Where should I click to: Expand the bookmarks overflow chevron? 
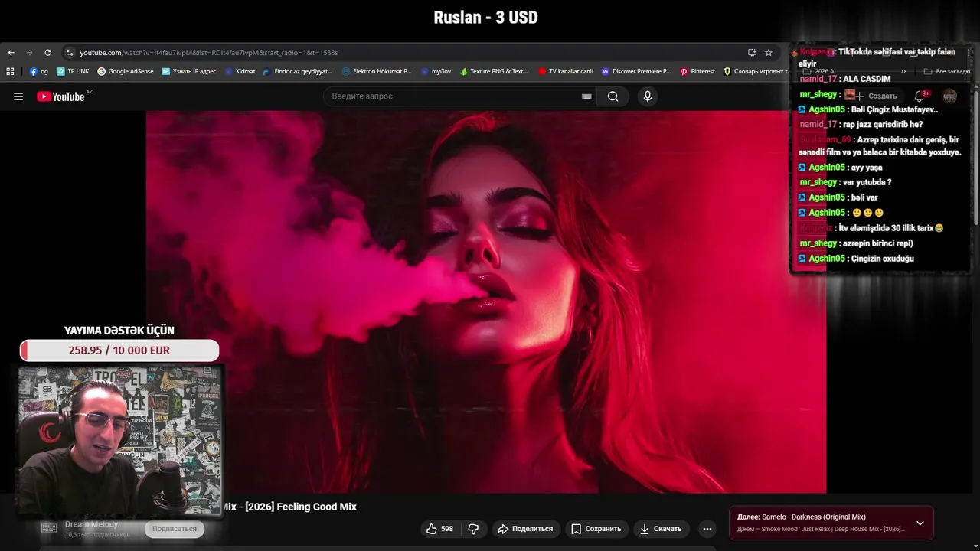click(x=903, y=71)
